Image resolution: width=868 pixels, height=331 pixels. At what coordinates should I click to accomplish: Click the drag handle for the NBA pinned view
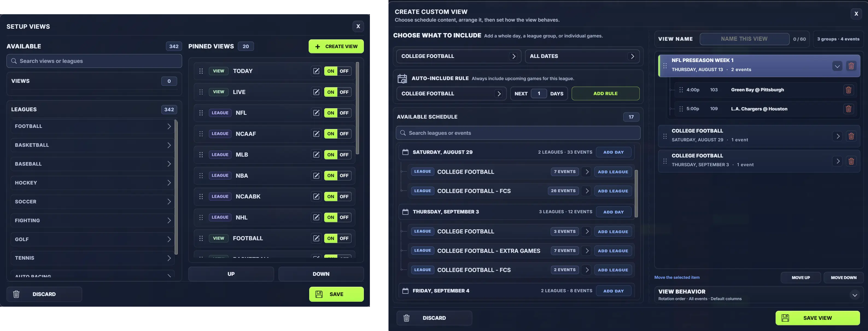coord(201,175)
